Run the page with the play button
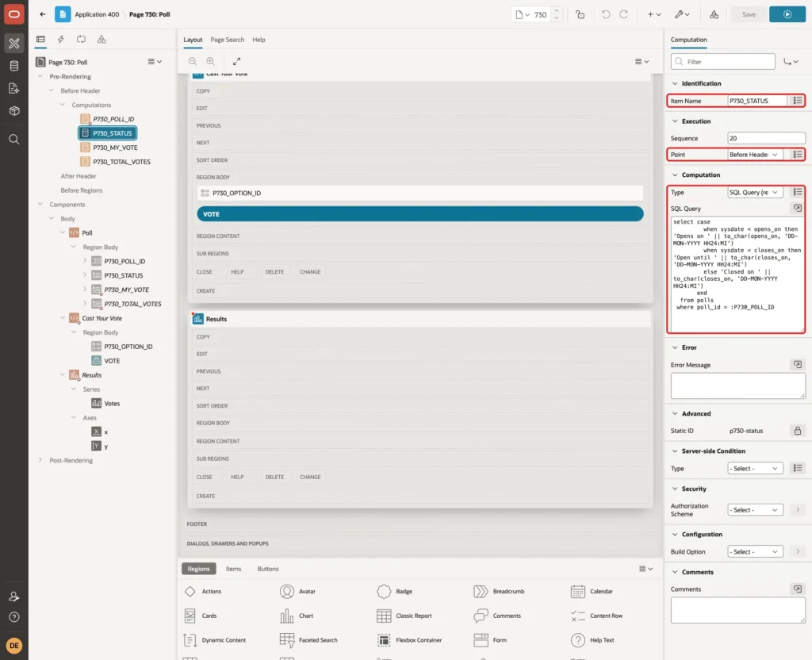The width and height of the screenshot is (812, 660). (x=787, y=14)
